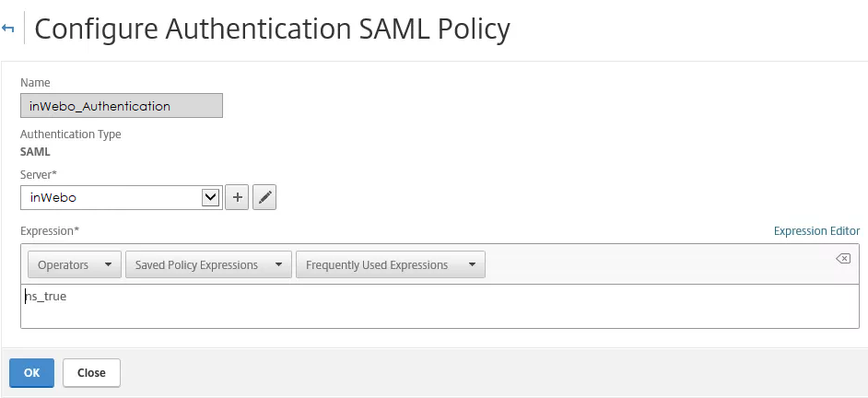Viewport: 868px width, 398px height.
Task: Click empty space below ns_true in expression area
Action: click(x=369, y=316)
